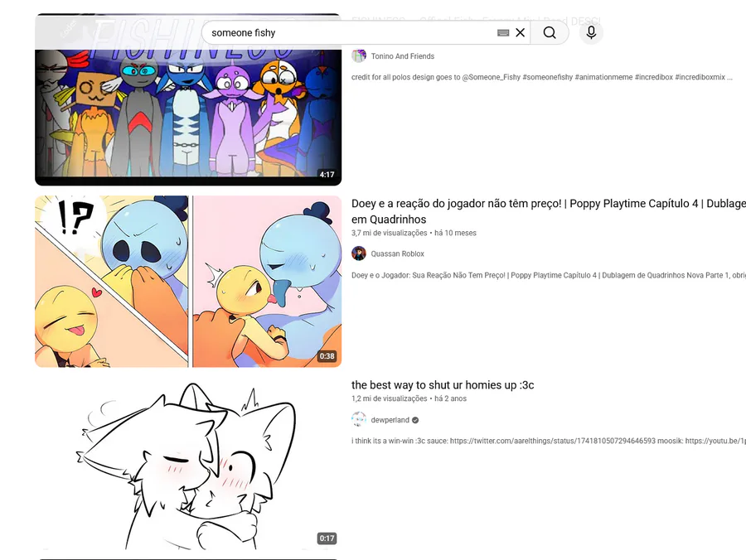Click '3,7 mi de visualizações • há 10 meses'
Viewport: 746px width, 560px height.
pyautogui.click(x=414, y=233)
